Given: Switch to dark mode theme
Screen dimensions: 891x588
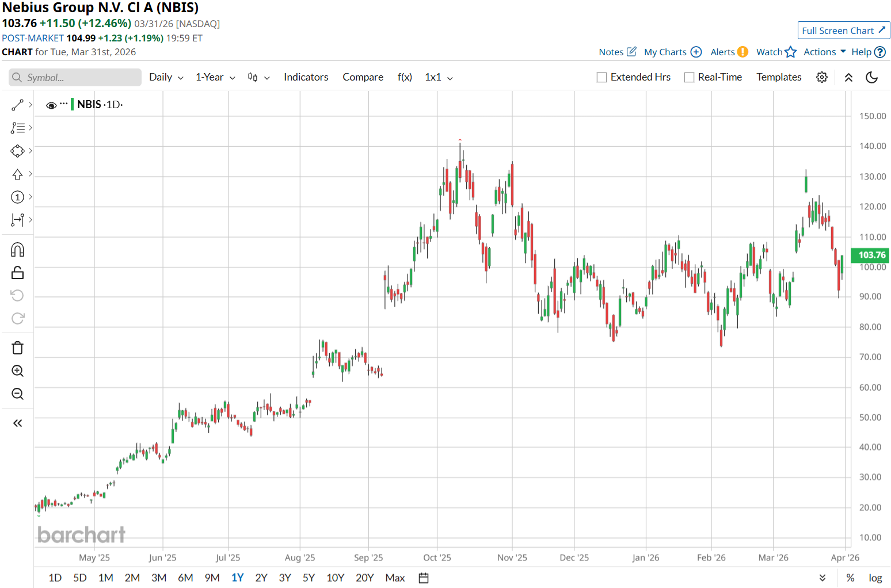Looking at the screenshot, I should [872, 77].
